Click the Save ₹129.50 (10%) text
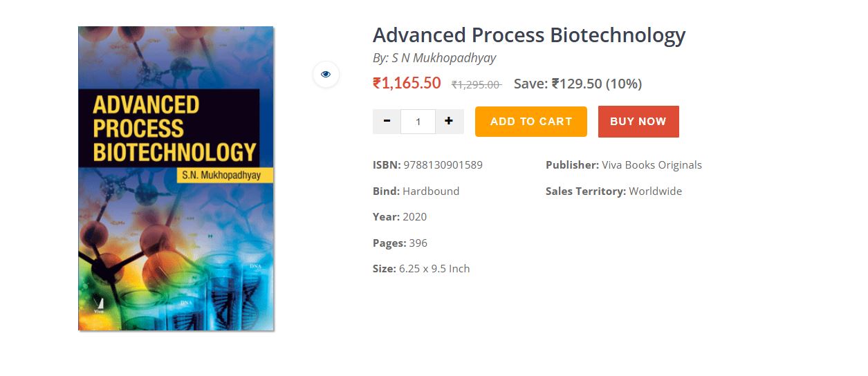The image size is (868, 376). click(x=578, y=84)
